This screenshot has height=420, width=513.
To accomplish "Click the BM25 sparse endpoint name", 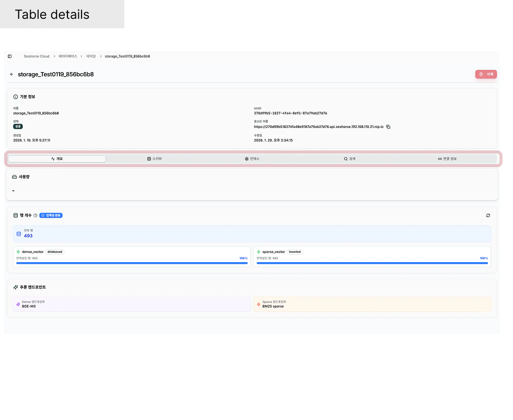I will 273,306.
